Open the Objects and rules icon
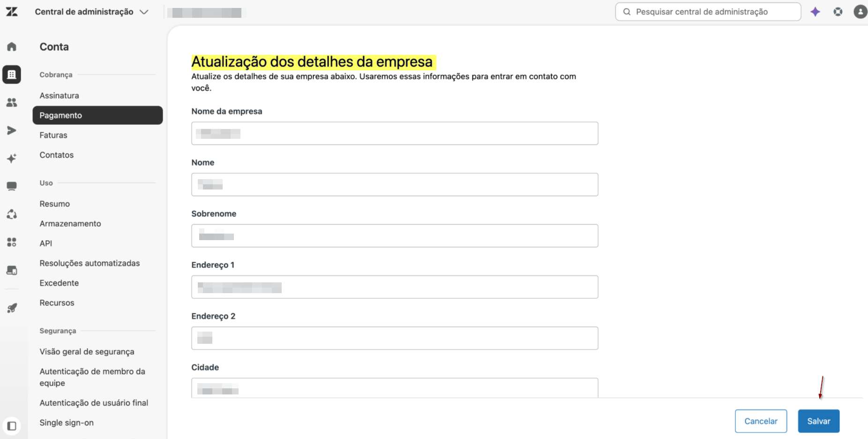Image resolution: width=868 pixels, height=439 pixels. click(x=12, y=214)
